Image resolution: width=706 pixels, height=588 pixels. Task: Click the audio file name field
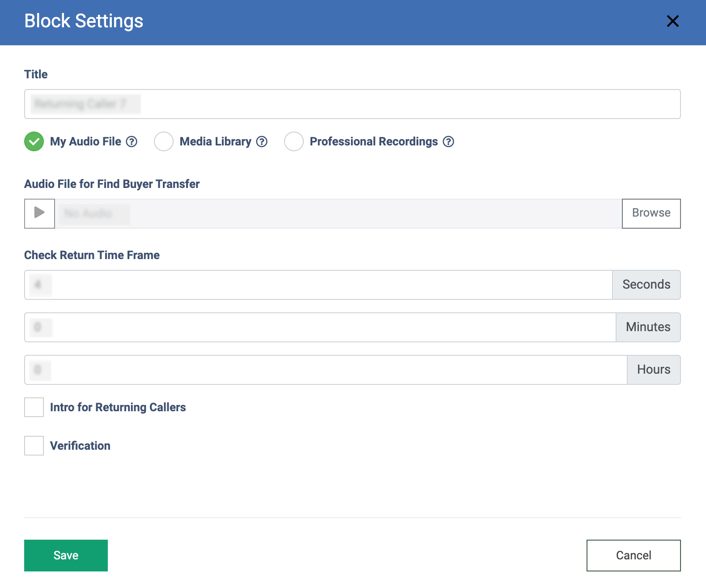(338, 213)
